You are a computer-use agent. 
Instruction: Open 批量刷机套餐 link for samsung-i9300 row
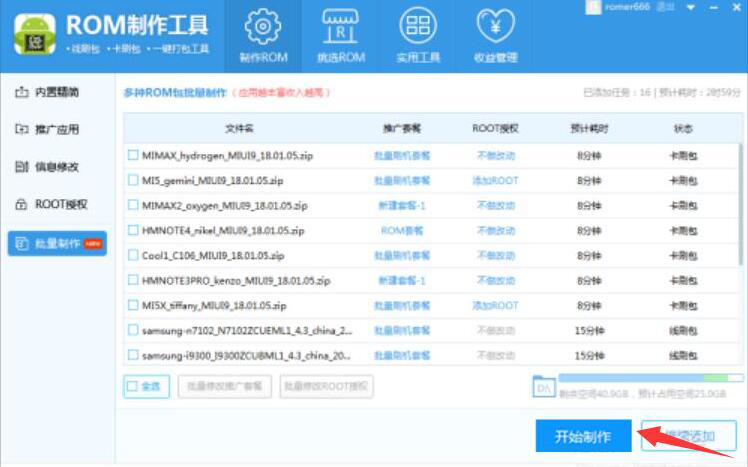coord(402,355)
